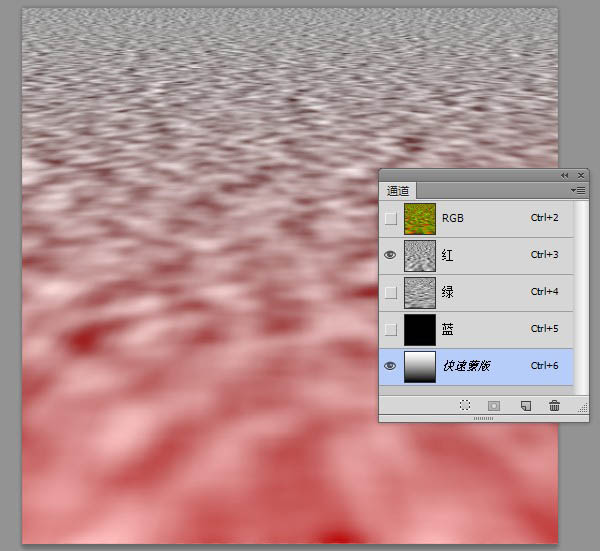
Task: Select the 红 channel by its name
Action: pyautogui.click(x=448, y=255)
